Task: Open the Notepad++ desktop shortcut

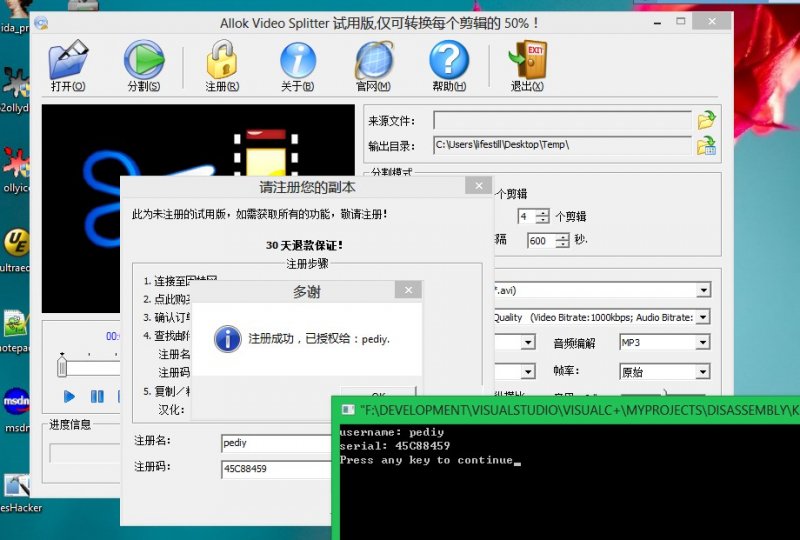Action: (16, 330)
